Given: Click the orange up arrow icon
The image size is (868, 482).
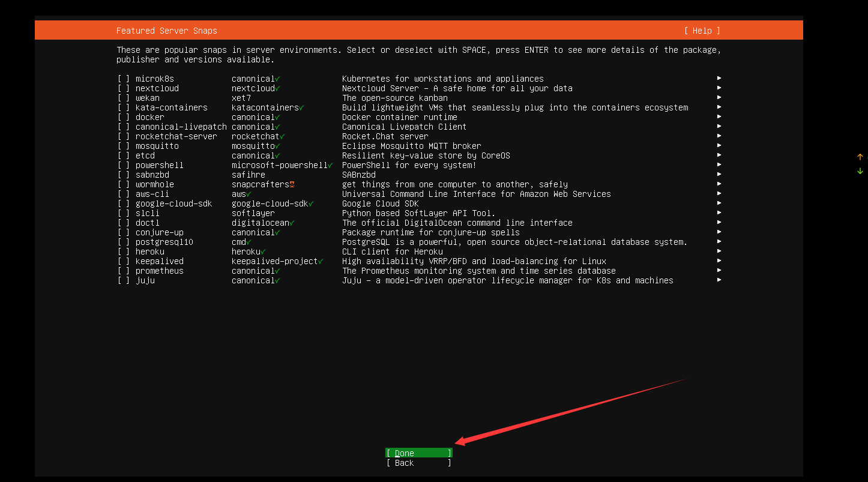Looking at the screenshot, I should click(x=860, y=157).
